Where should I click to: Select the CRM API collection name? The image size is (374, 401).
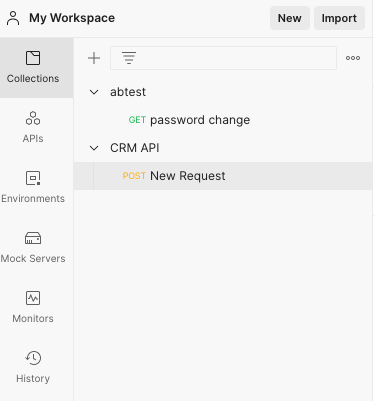[x=135, y=148]
